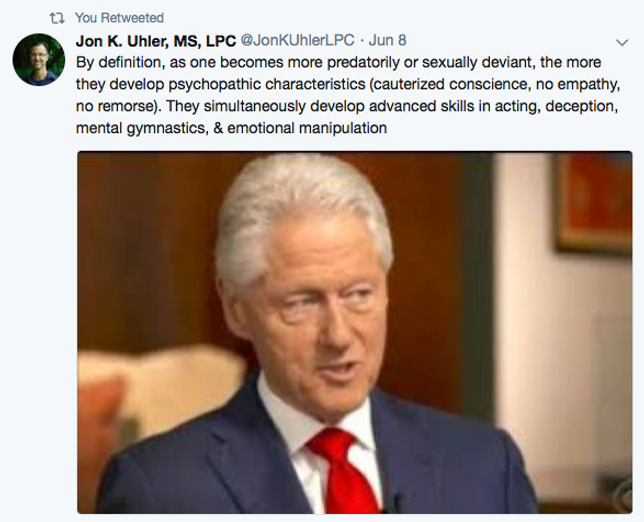Click the tweet text starting By definition
Image resolution: width=644 pixels, height=522 pixels.
tap(348, 95)
